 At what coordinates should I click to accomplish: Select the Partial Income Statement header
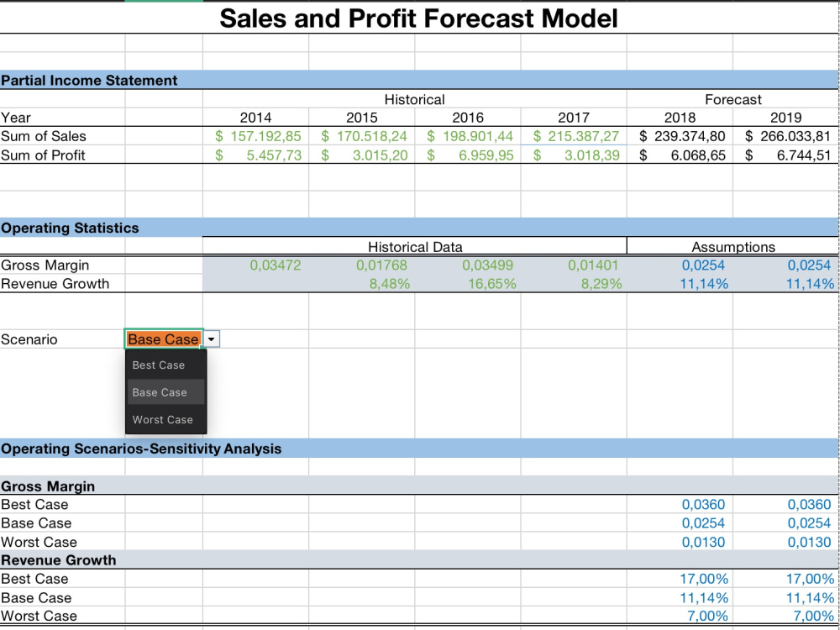coord(89,81)
